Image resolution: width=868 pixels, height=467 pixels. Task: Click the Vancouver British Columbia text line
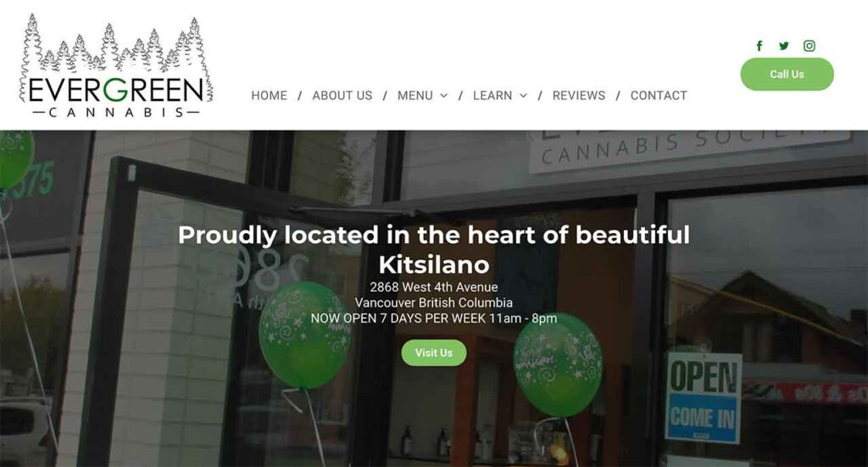pyautogui.click(x=434, y=303)
